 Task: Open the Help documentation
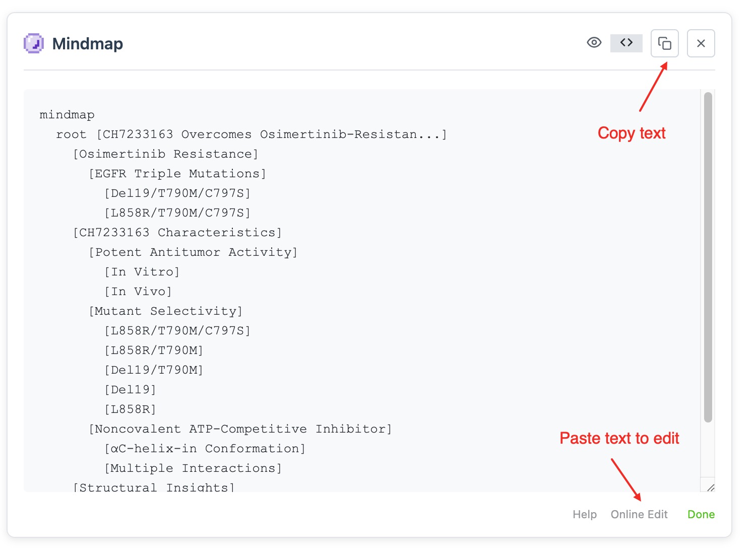(x=584, y=514)
